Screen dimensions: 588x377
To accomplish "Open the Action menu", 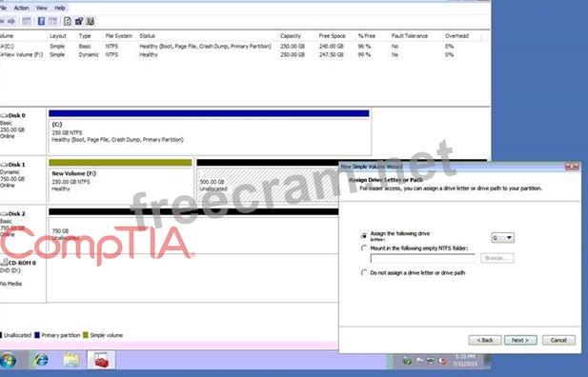I will click(x=21, y=8).
